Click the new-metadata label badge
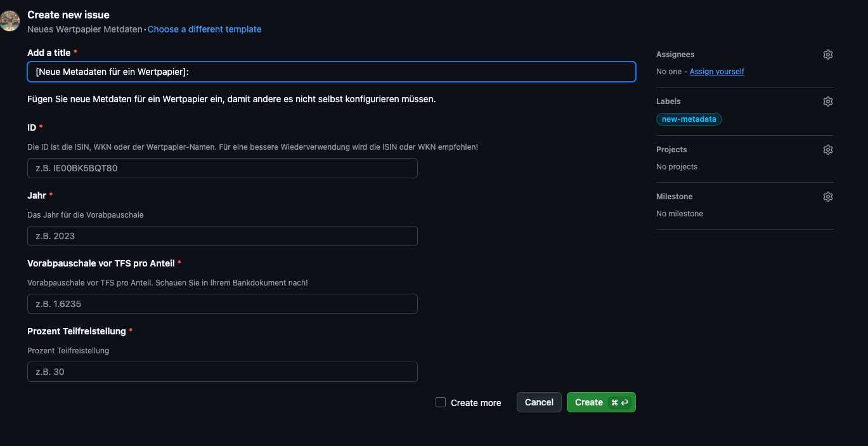Image resolution: width=868 pixels, height=446 pixels. tap(689, 119)
